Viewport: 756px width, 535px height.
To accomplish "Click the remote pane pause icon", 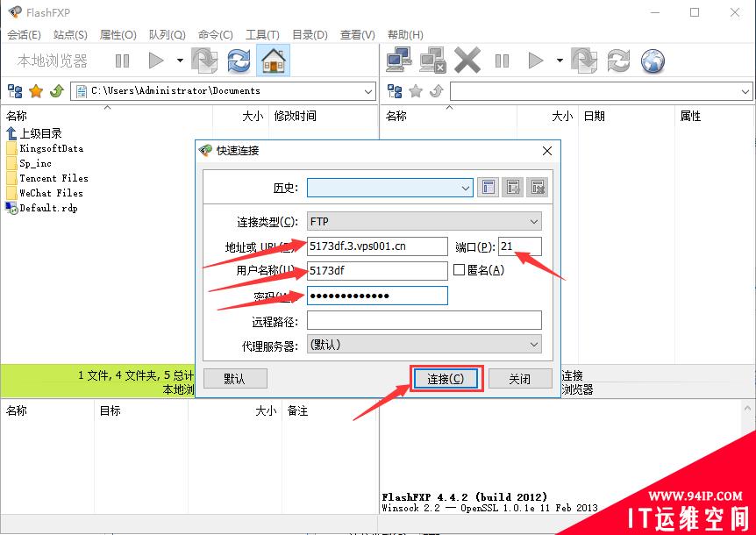I will tap(502, 61).
